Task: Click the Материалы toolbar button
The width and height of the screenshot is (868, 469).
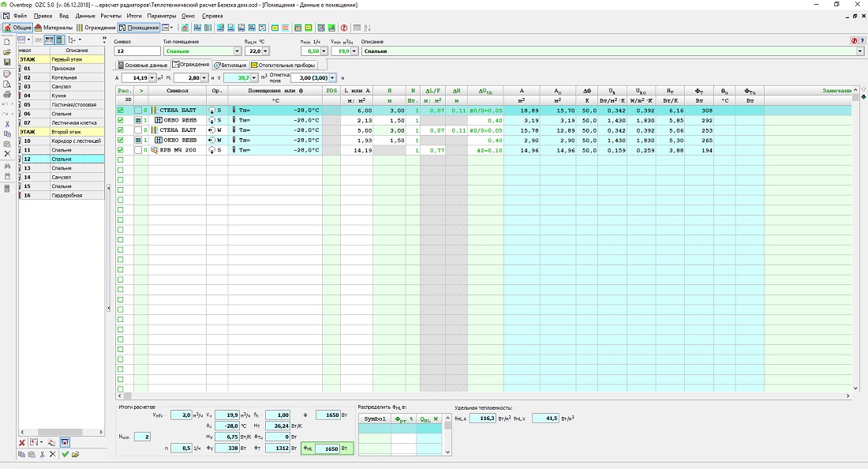Action: click(x=54, y=28)
